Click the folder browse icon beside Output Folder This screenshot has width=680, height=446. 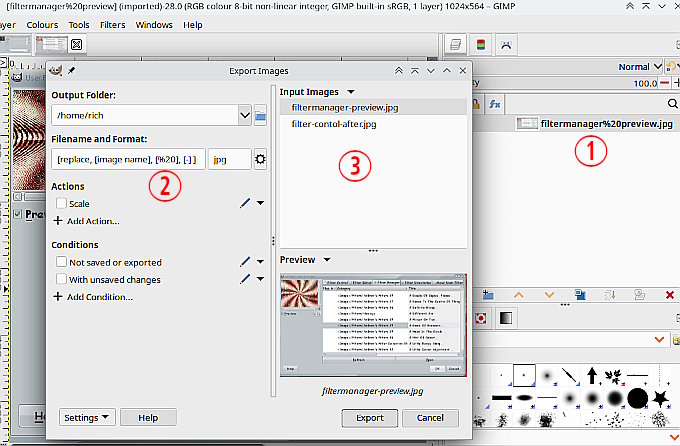pos(260,115)
